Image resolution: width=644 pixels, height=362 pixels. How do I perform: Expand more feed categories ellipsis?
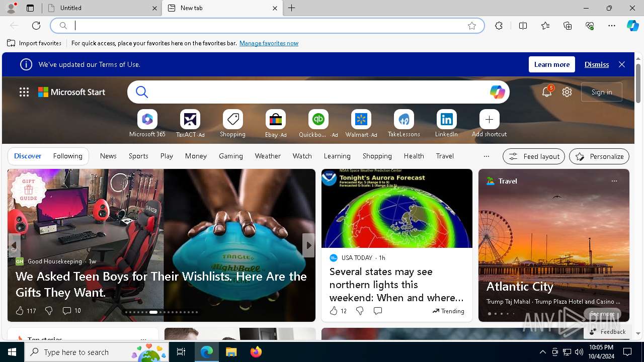(486, 156)
